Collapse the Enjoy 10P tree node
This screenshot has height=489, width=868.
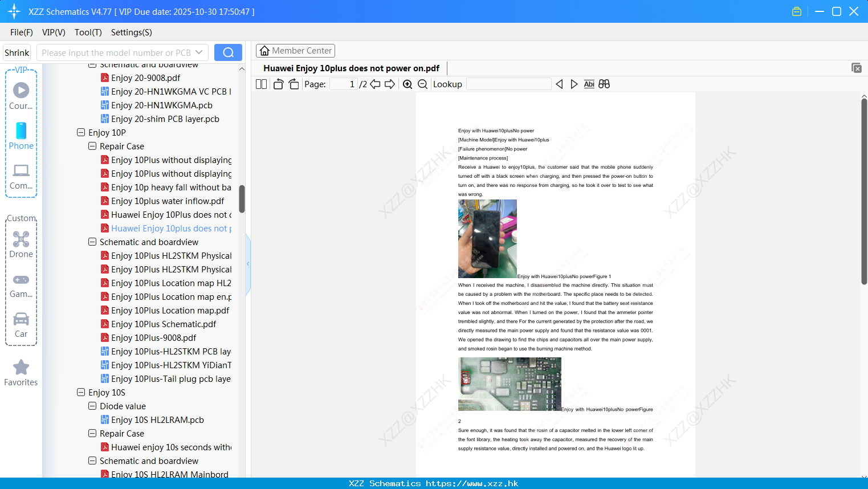(x=80, y=132)
